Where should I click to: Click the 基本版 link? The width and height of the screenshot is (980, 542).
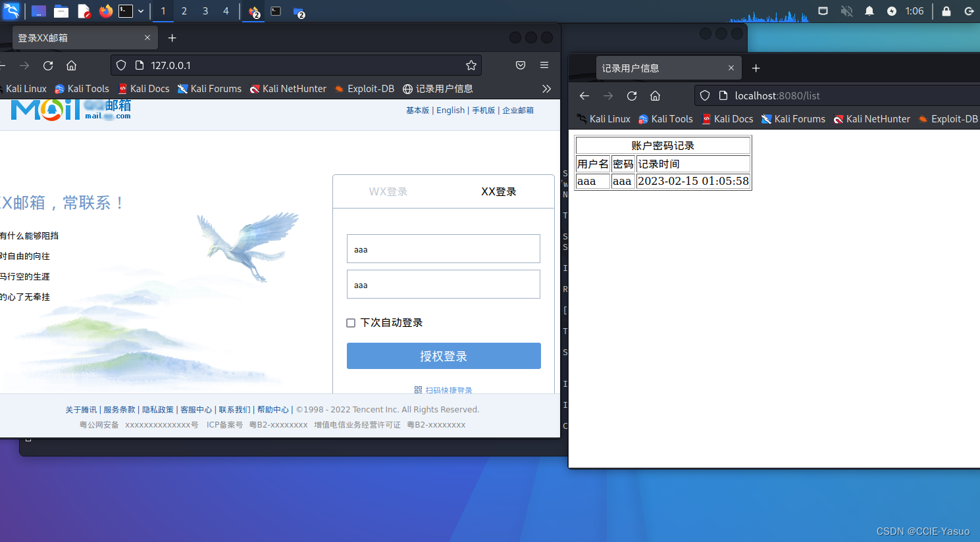(417, 111)
